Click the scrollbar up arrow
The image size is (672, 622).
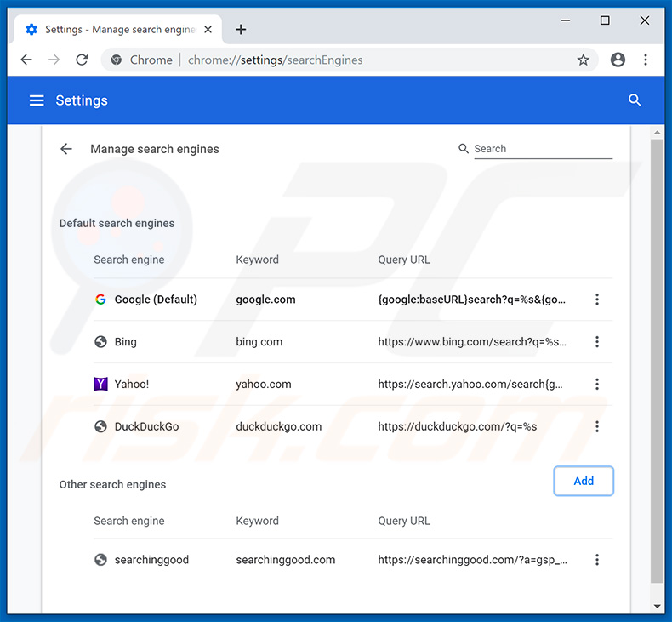[657, 133]
